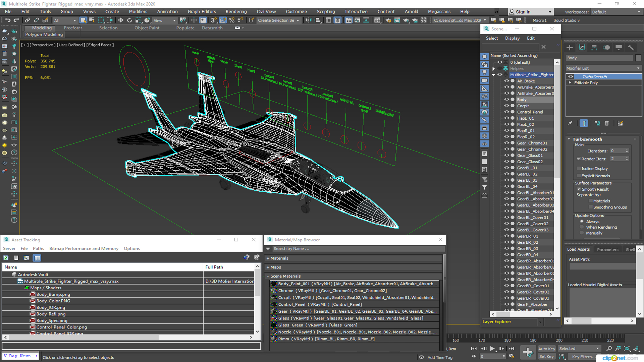Toggle the Render Iters checkbox

[579, 159]
